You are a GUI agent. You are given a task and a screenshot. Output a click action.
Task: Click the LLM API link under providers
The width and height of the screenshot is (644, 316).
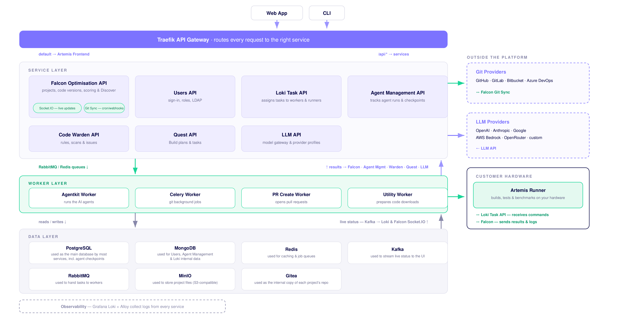[x=486, y=148]
